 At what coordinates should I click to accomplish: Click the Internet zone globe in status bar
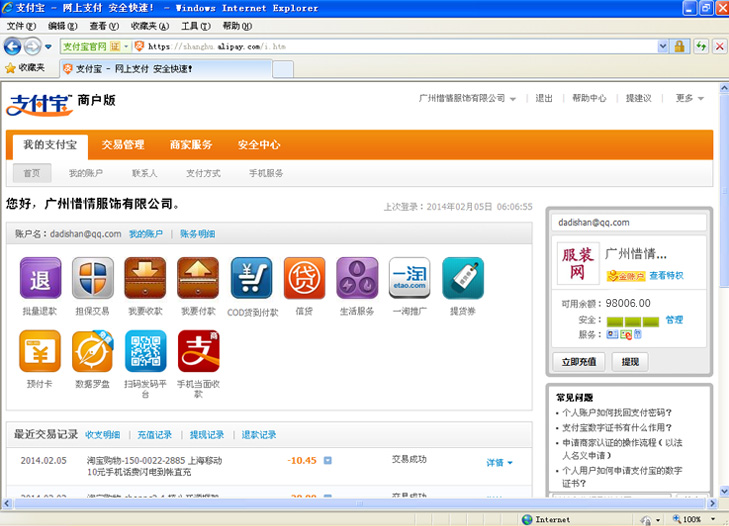point(527,519)
